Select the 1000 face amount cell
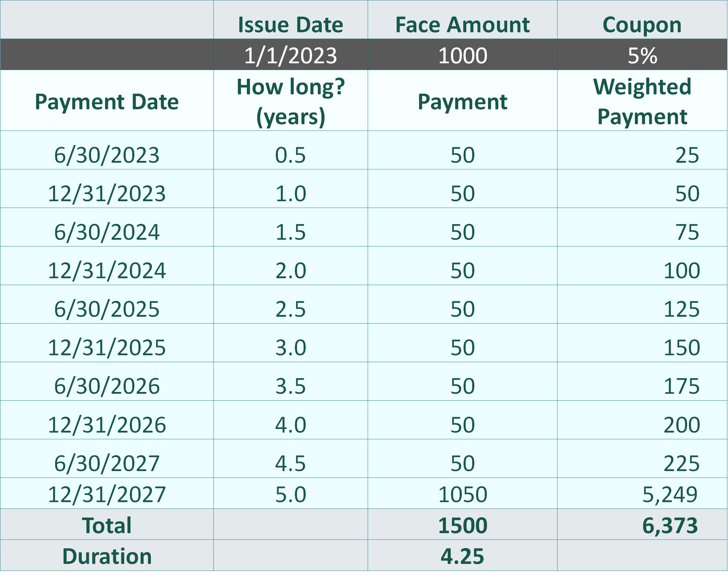Image resolution: width=728 pixels, height=586 pixels. pos(462,54)
